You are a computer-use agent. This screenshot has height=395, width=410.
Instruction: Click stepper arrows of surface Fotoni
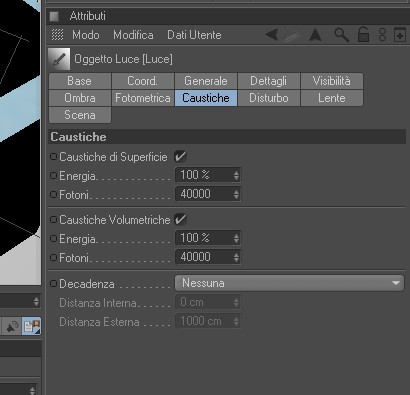click(x=236, y=194)
